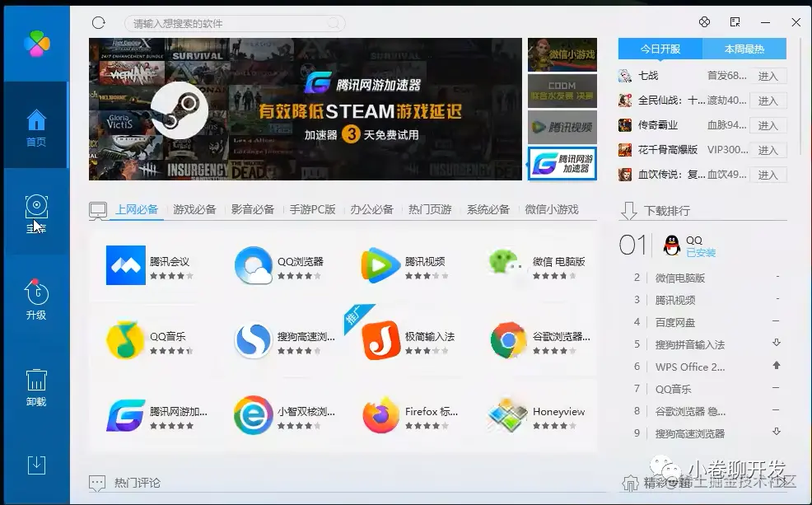Viewport: 812px width, 505px height.
Task: Select the 热门页游 category tab
Action: 431,210
